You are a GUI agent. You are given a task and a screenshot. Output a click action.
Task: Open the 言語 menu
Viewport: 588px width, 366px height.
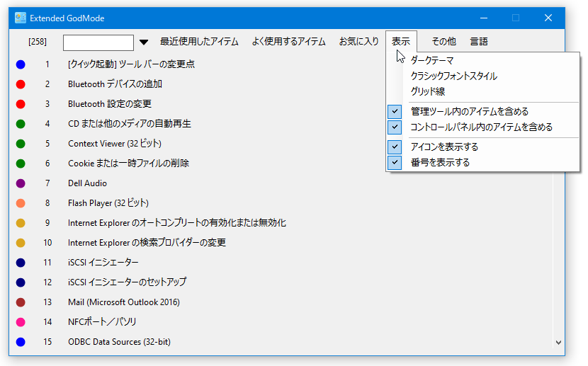pos(479,42)
